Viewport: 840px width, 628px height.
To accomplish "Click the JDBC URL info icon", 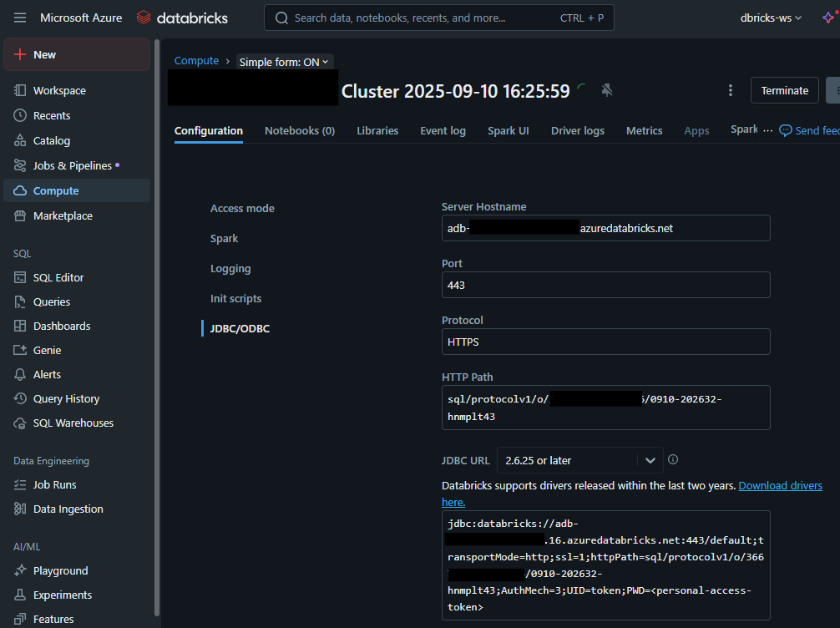I will [x=673, y=459].
